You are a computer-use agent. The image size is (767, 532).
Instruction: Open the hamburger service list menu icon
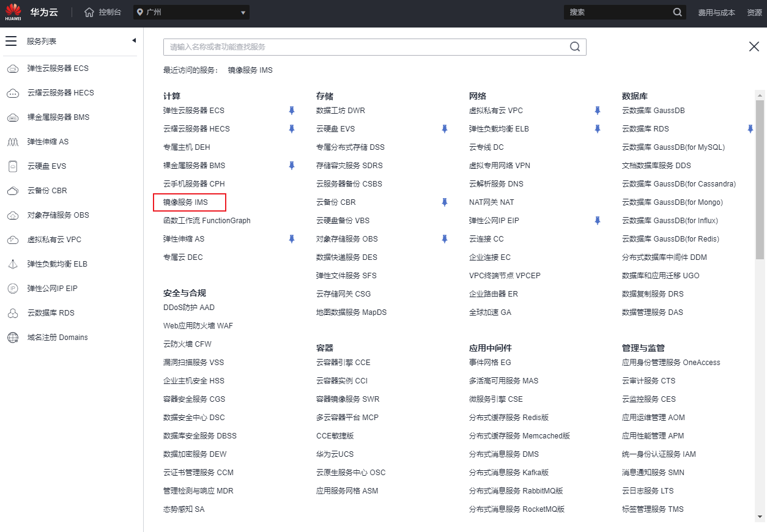tap(11, 41)
